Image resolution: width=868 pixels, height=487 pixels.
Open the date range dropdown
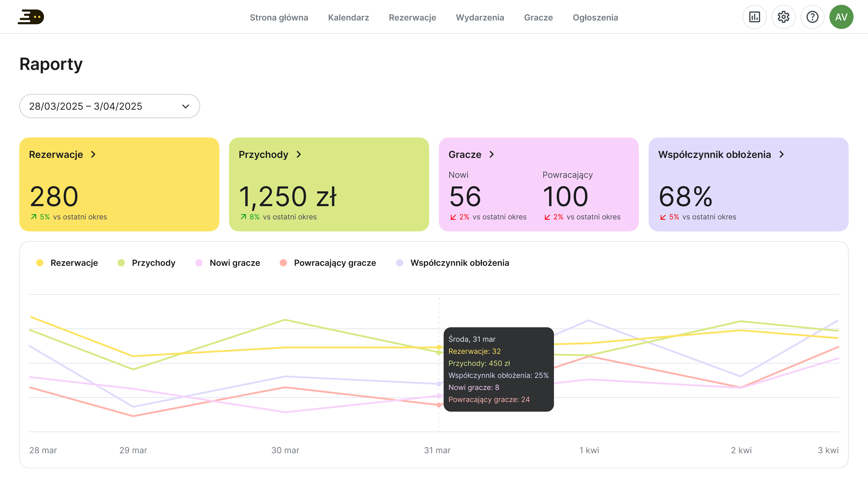pyautogui.click(x=109, y=106)
